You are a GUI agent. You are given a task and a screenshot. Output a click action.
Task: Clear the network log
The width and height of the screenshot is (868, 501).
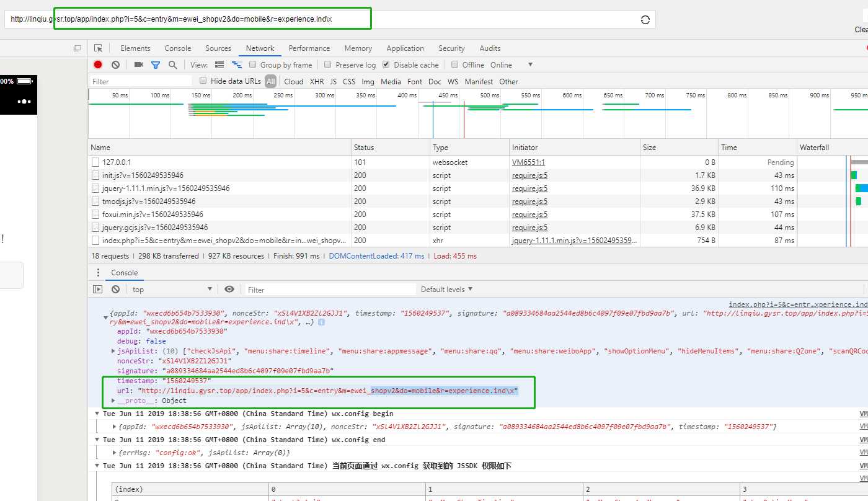tap(115, 64)
